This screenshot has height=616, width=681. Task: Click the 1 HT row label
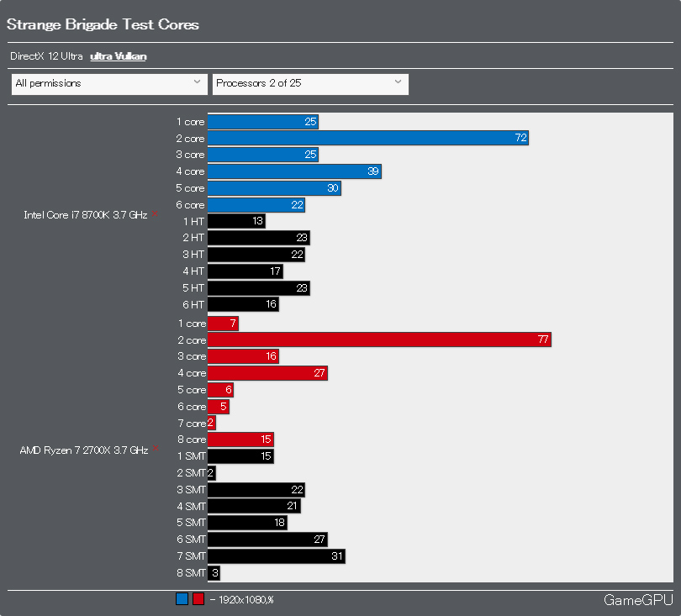click(x=193, y=222)
